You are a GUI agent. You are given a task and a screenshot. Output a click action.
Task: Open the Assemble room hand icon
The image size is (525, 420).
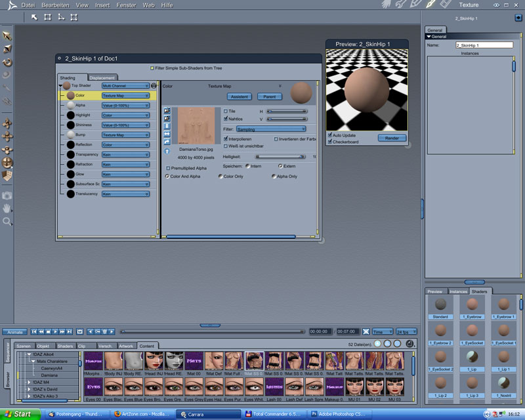tap(386, 5)
